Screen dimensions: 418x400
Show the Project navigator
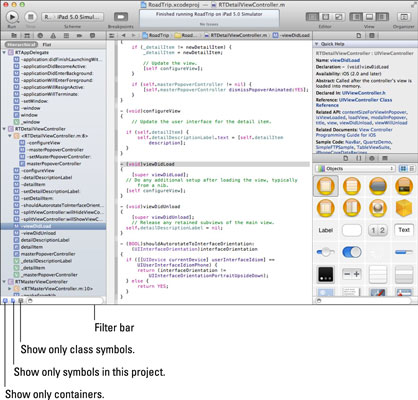point(14,35)
